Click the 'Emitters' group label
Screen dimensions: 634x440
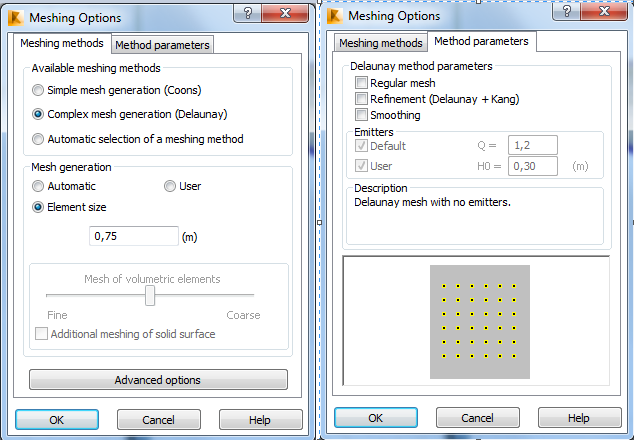point(374,132)
